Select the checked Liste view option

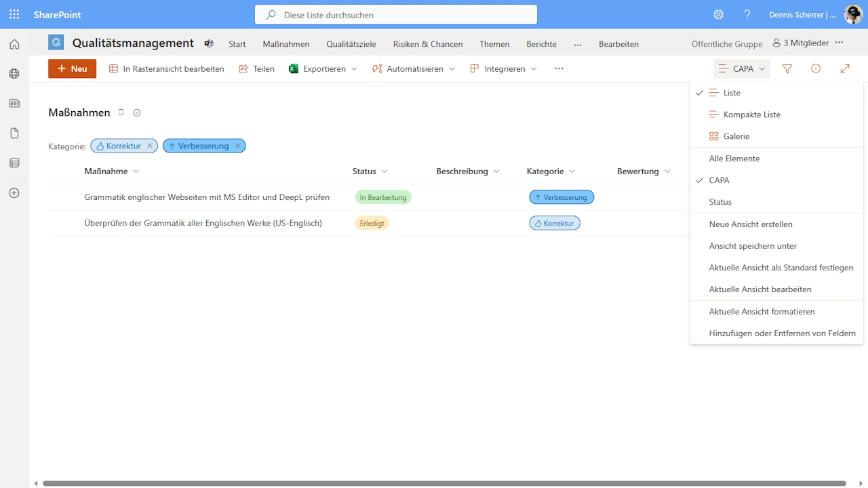(732, 93)
